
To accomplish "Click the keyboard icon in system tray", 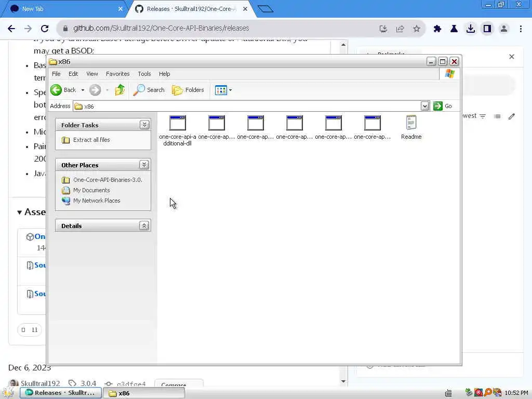I will (x=448, y=393).
